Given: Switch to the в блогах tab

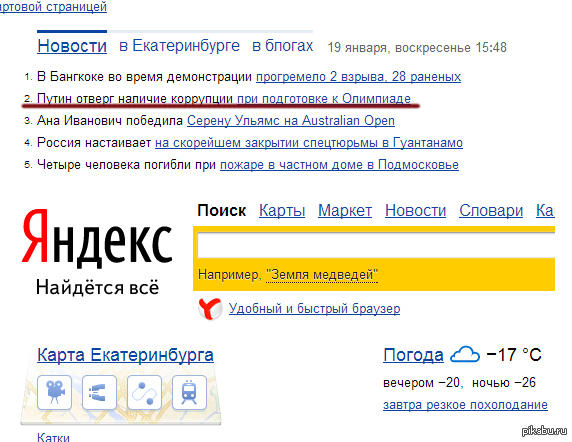Looking at the screenshot, I should click(283, 46).
